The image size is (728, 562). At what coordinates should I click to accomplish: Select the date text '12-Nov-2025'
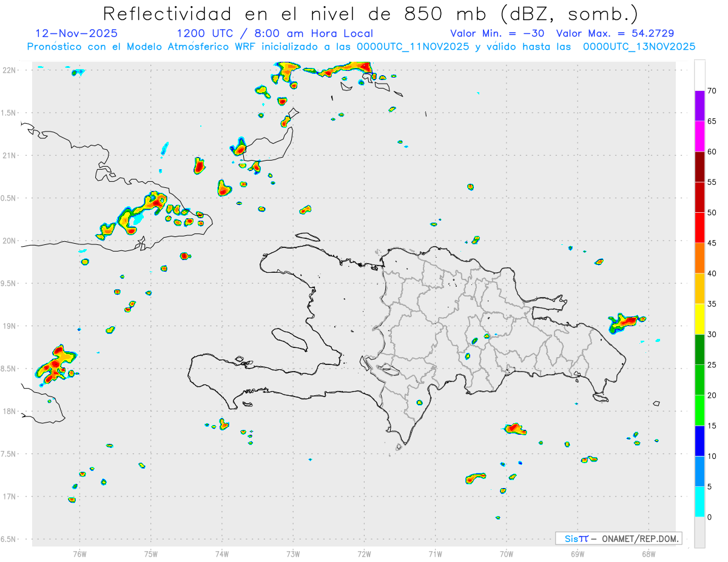[x=77, y=33]
